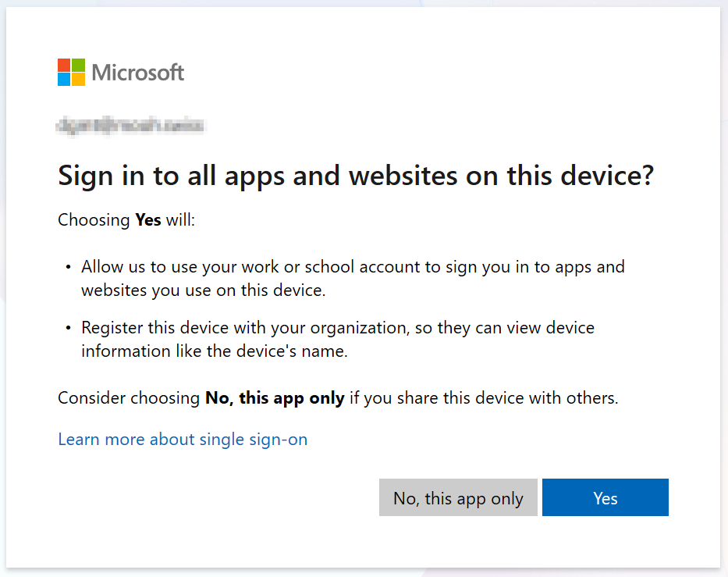Click the Microsoft four-square logo

[72, 73]
